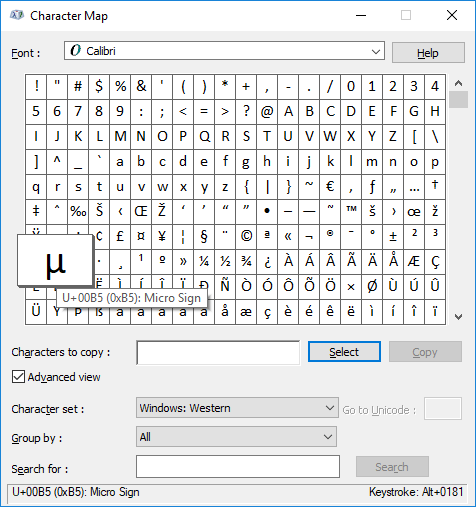The image size is (476, 507).
Task: Select the Ç capital cedilla character
Action: click(435, 261)
